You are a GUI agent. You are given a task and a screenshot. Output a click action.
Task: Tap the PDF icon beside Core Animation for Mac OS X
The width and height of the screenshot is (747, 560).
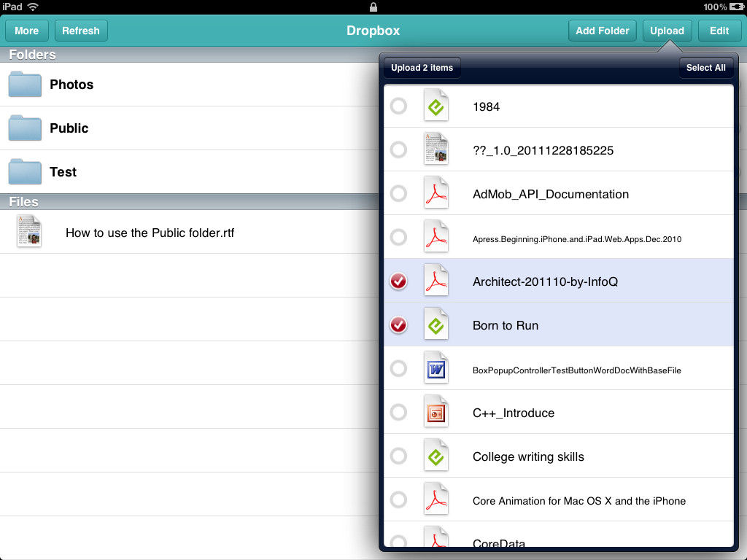tap(436, 500)
